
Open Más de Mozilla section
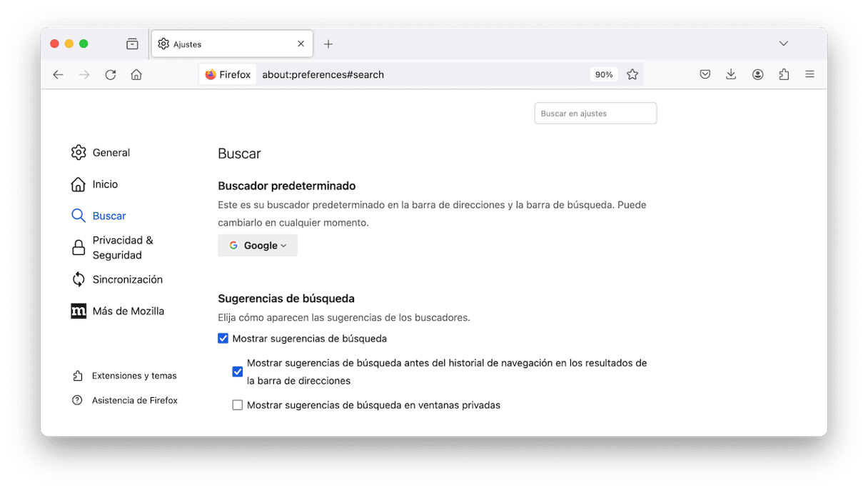118,311
